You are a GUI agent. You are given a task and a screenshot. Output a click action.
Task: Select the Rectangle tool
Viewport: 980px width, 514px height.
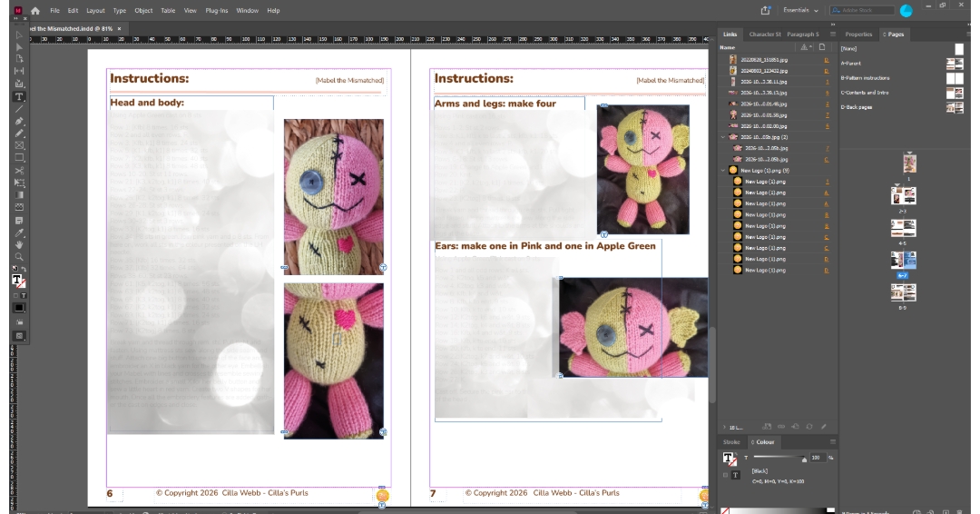point(19,158)
